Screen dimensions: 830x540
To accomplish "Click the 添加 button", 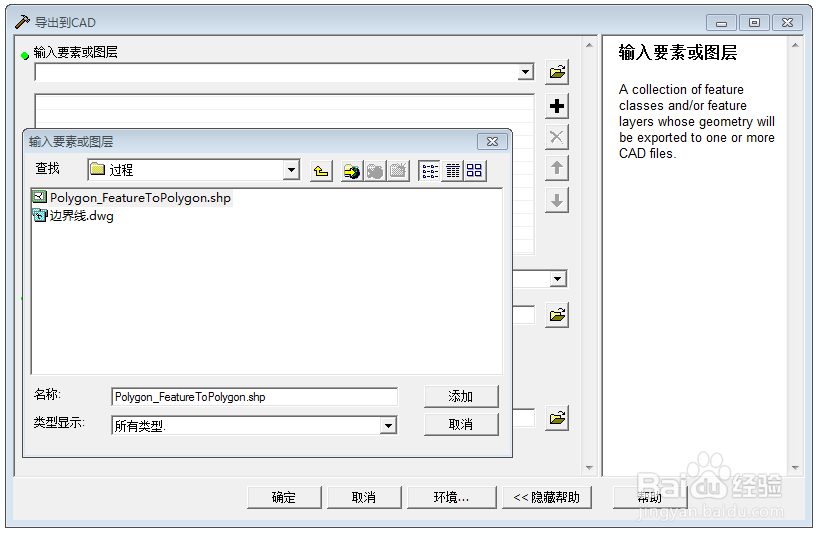I will tap(461, 397).
